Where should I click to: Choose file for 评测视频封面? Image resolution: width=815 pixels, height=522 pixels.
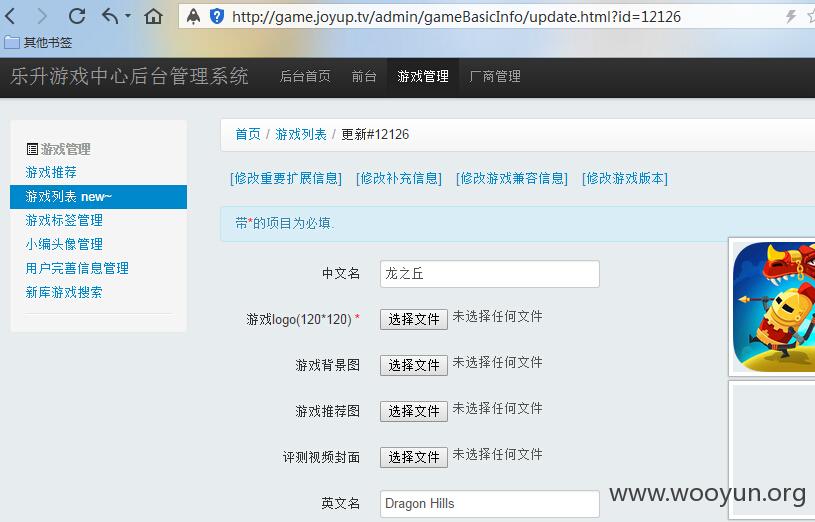click(x=414, y=457)
